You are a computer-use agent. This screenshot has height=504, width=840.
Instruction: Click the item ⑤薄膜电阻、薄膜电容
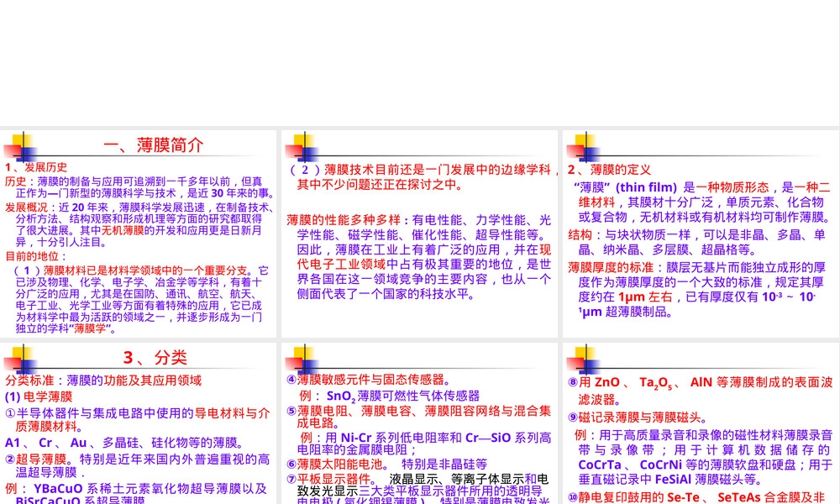[x=419, y=416]
